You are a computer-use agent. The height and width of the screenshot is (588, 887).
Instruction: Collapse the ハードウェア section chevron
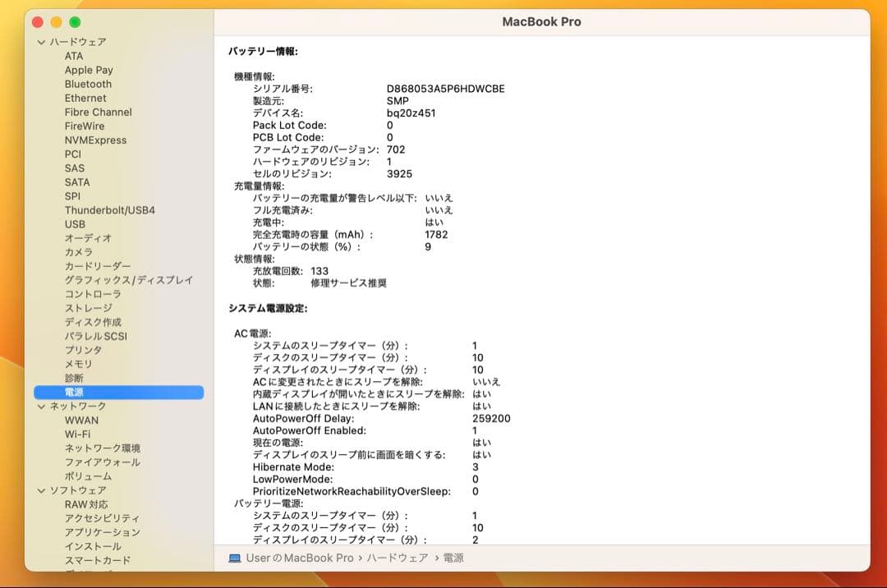[x=41, y=42]
